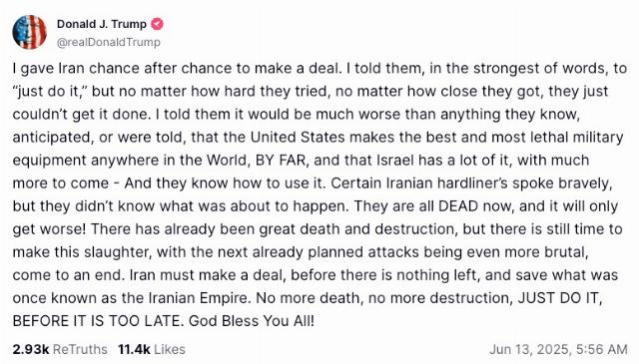Click the closing "God Bless You All!"
The image size is (639, 364).
[252, 321]
